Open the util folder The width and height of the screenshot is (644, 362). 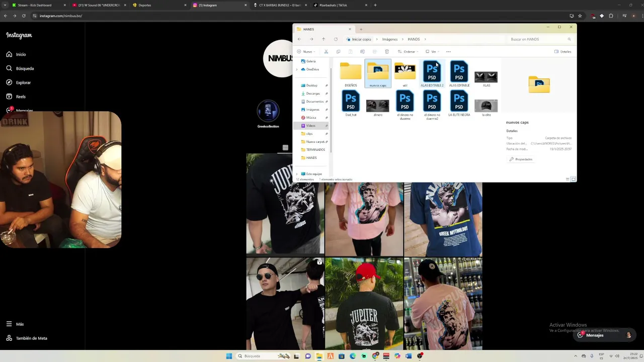405,73
